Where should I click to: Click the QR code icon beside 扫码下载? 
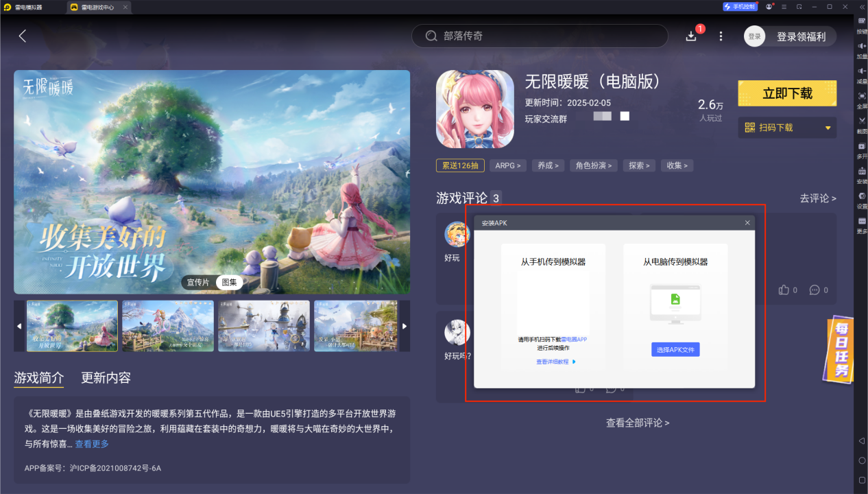coord(749,128)
